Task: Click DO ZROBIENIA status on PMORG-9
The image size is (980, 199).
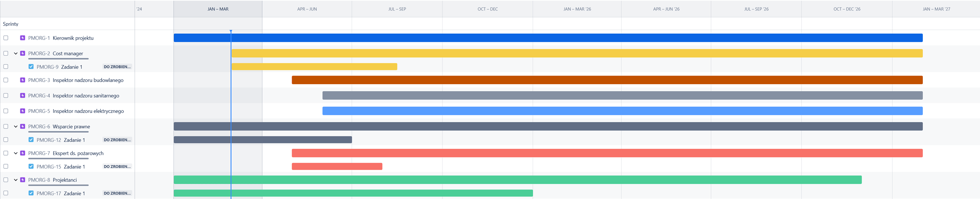Action: pyautogui.click(x=117, y=67)
